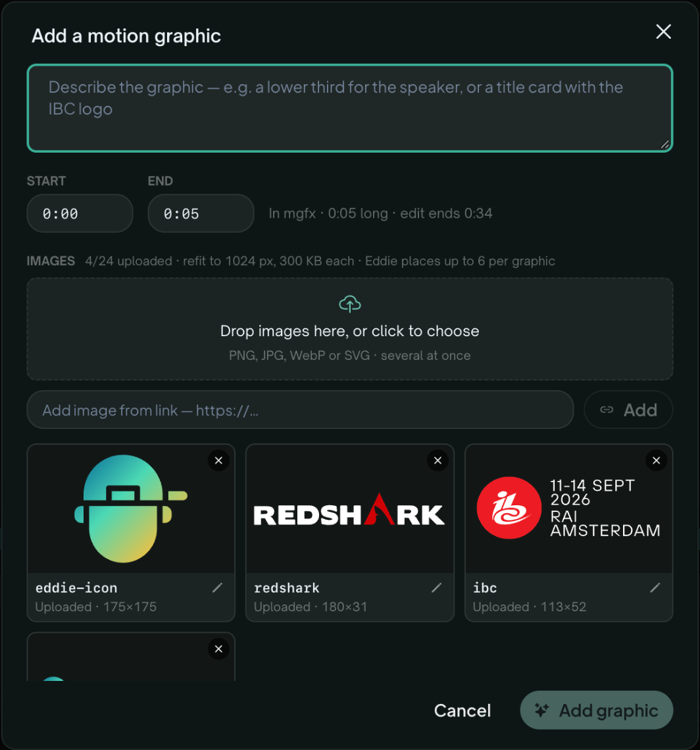Rename ibc with its pencil icon

655,588
